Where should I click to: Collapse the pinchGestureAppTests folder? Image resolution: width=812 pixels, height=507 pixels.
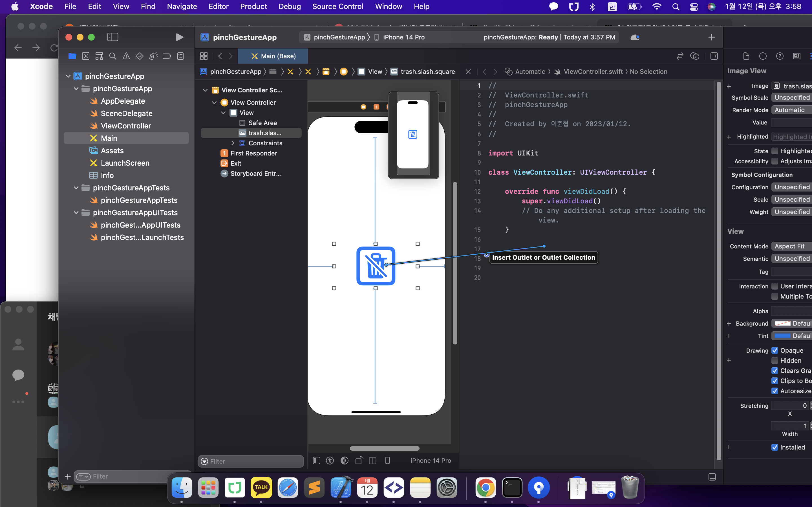76,188
